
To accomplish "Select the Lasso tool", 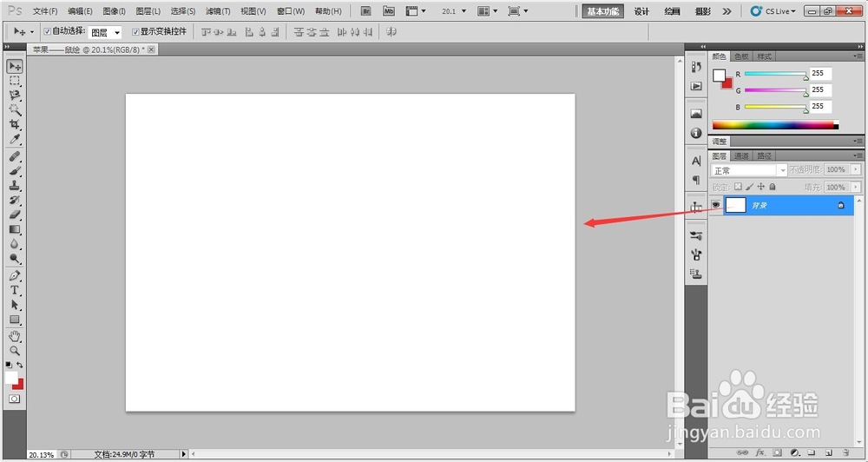I will tap(15, 96).
